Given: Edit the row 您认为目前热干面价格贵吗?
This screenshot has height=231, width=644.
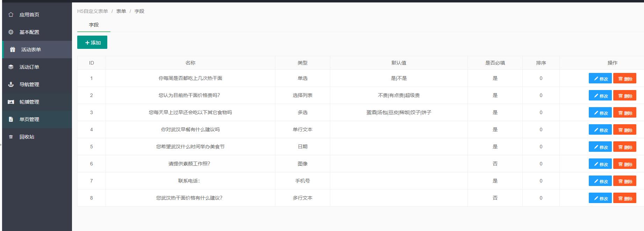Looking at the screenshot, I should pyautogui.click(x=600, y=96).
